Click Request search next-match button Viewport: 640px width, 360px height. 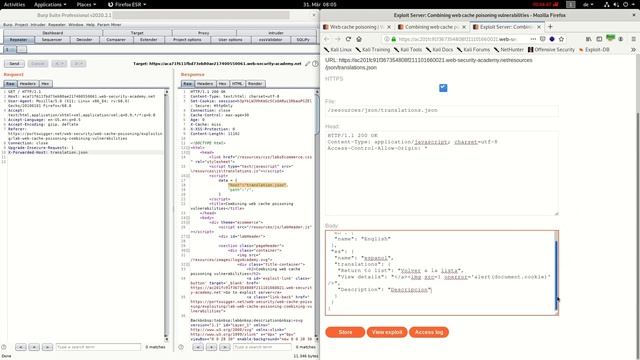click(48, 347)
